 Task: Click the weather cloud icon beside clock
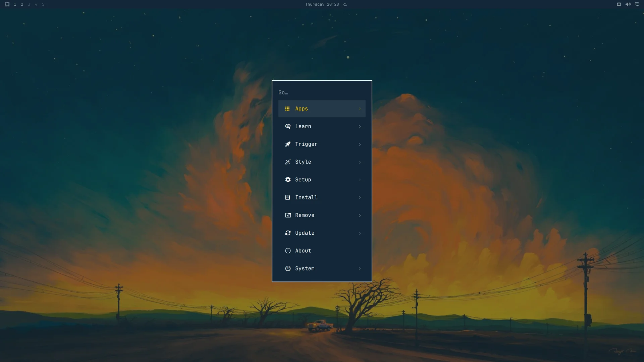[345, 4]
